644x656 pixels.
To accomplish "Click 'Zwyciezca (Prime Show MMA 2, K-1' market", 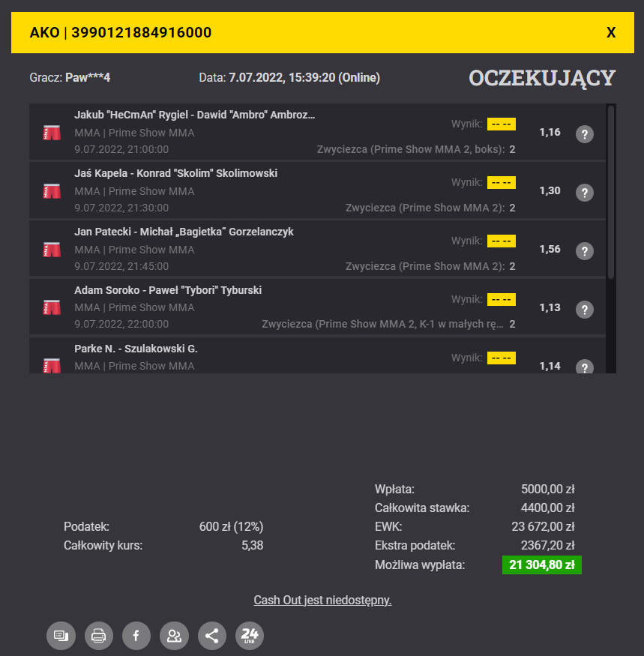I will [382, 324].
